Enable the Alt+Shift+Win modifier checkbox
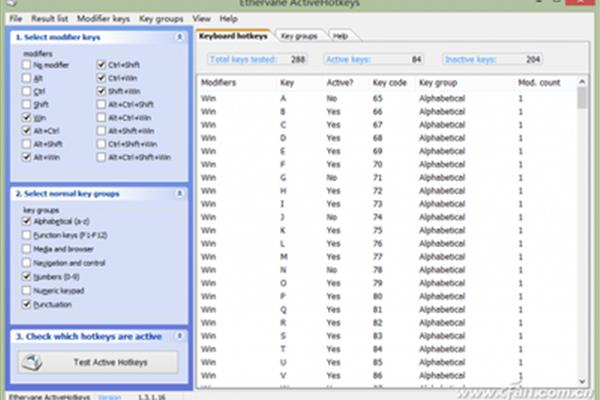Viewport: 600px width, 400px height. coord(101,131)
